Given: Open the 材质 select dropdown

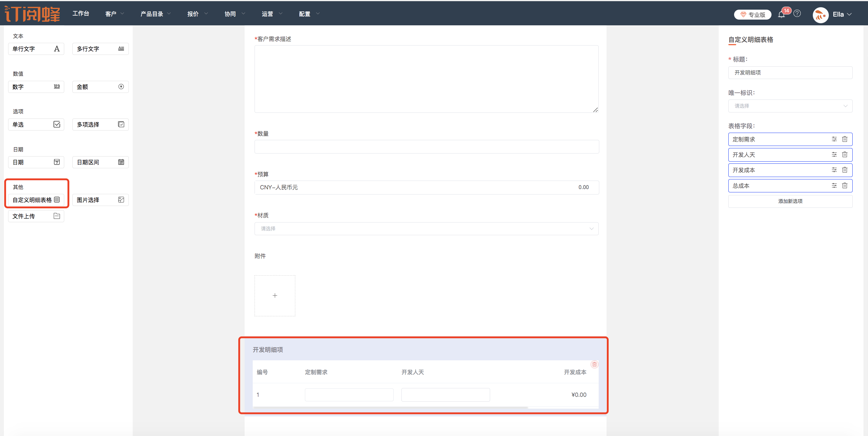Looking at the screenshot, I should (x=426, y=229).
